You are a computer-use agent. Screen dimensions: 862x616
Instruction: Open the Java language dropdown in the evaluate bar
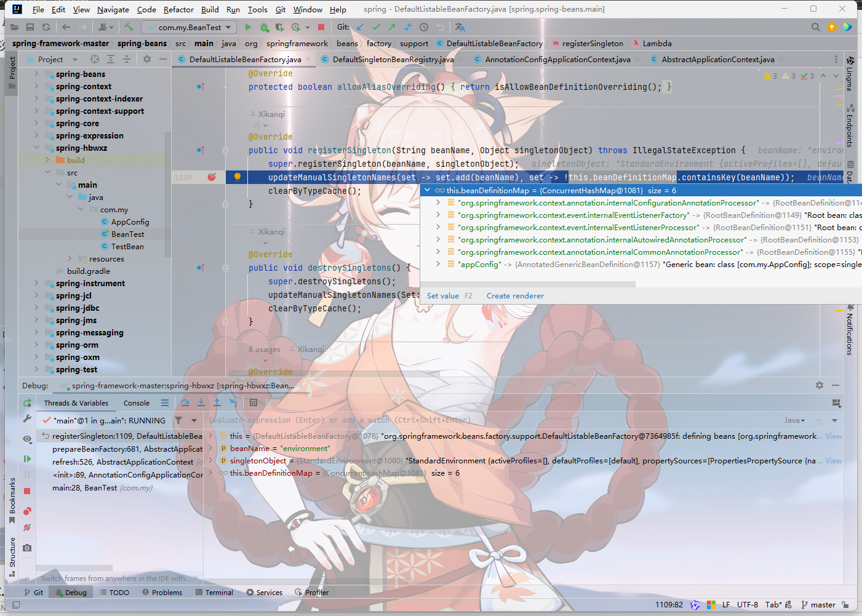point(794,420)
